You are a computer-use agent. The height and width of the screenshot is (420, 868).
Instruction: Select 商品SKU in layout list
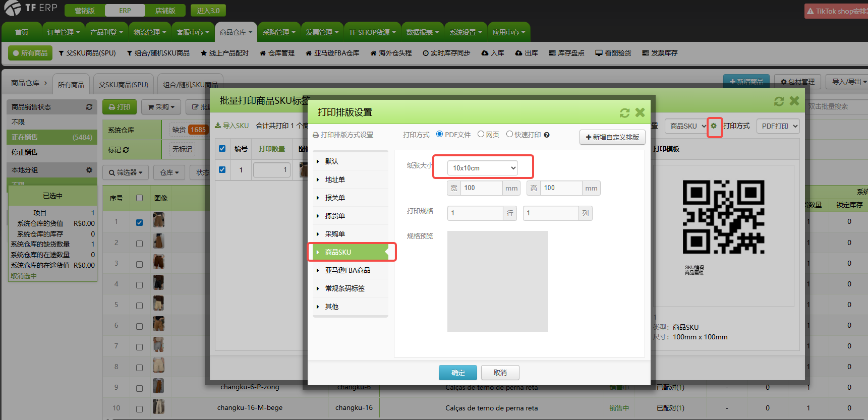point(338,252)
